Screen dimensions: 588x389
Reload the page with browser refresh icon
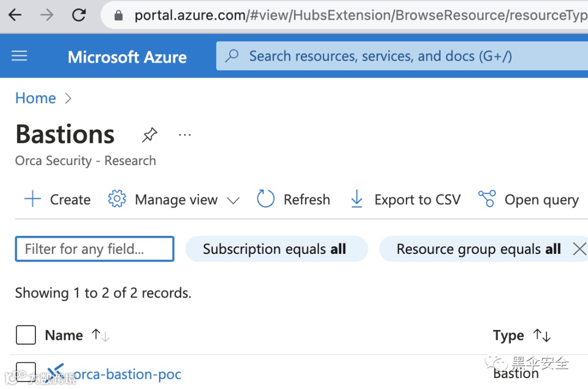[79, 15]
